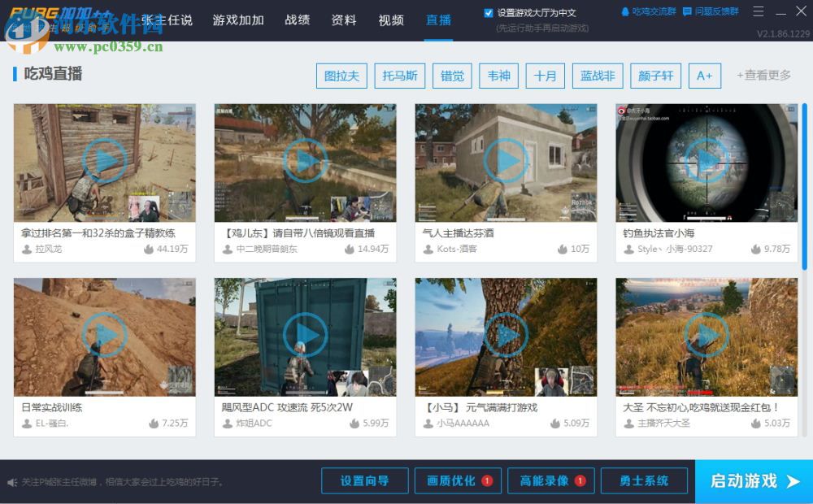Click the hamburger menu icon at top right

tap(758, 11)
